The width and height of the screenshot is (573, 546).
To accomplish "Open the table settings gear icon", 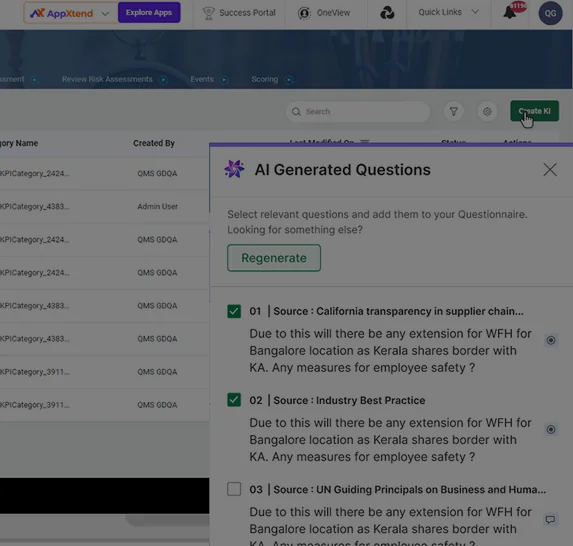I will 487,111.
